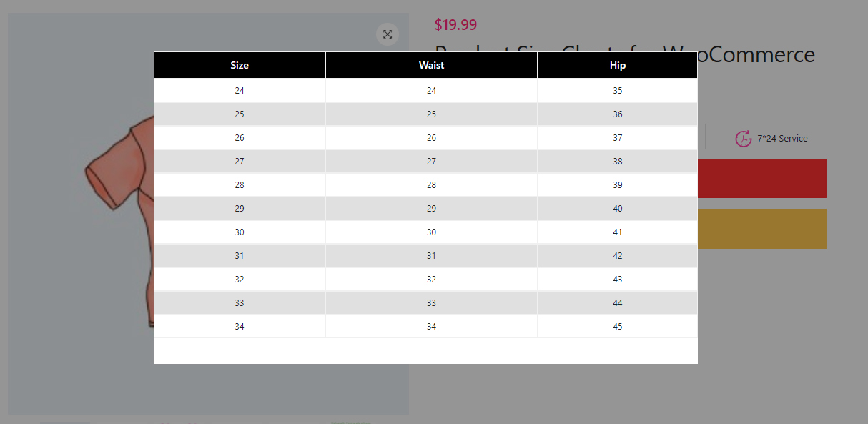Screen dimensions: 868x424
Task: Click the image fullscreen expand icon
Action: [x=387, y=34]
